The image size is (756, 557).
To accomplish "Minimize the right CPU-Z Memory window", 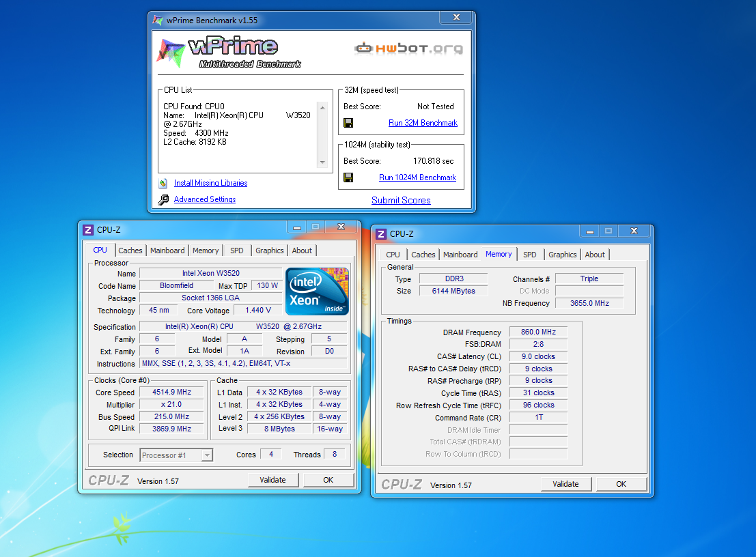I will (589, 231).
